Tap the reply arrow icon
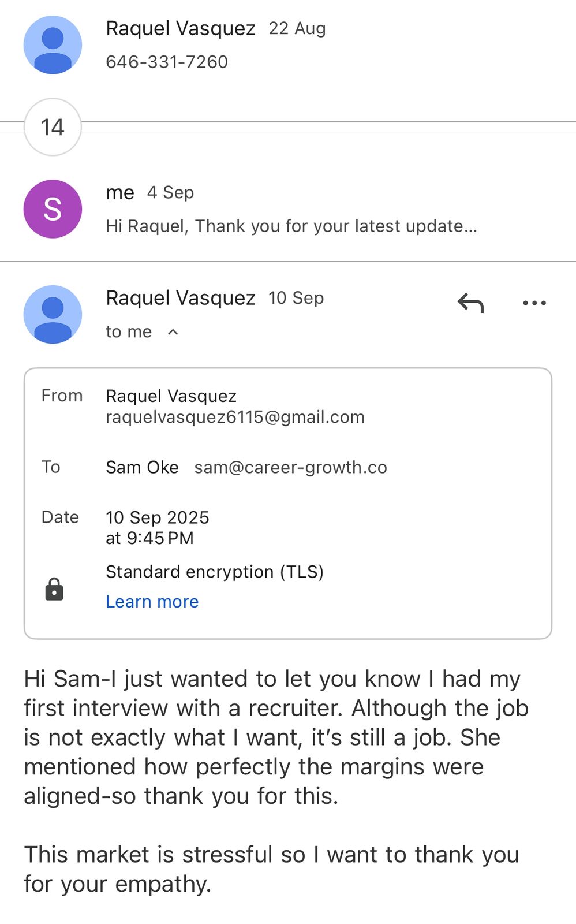This screenshot has height=924, width=576. 470,302
